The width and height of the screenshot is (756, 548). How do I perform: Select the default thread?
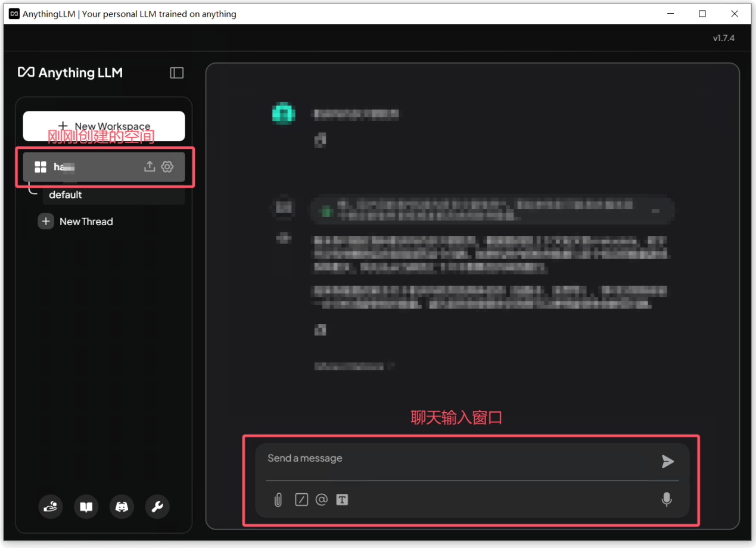pyautogui.click(x=113, y=195)
